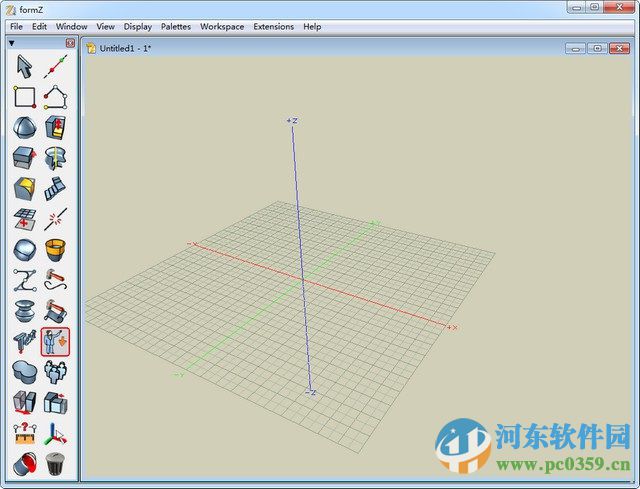
Task: Open the Extensions menu
Action: click(x=273, y=27)
